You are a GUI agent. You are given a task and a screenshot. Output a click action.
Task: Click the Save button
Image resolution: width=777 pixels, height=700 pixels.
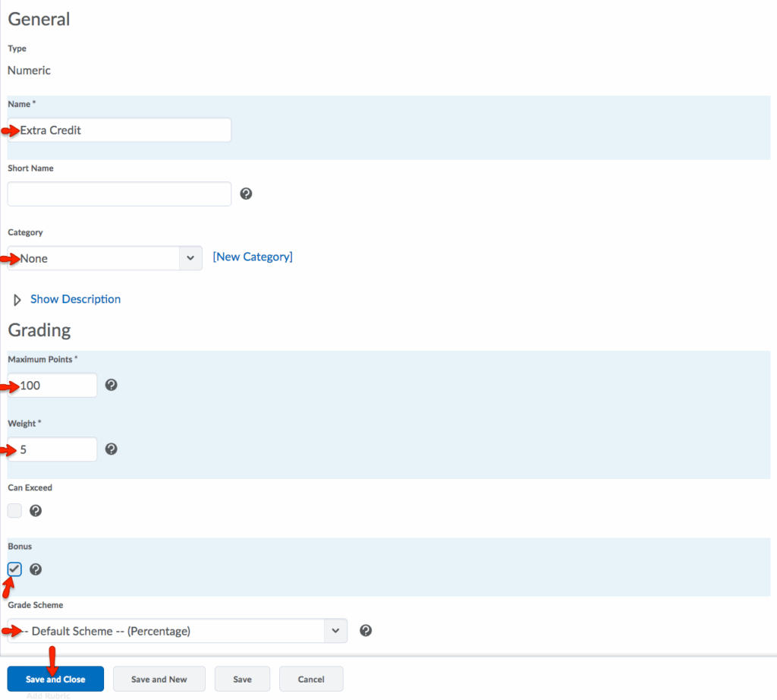pos(242,680)
